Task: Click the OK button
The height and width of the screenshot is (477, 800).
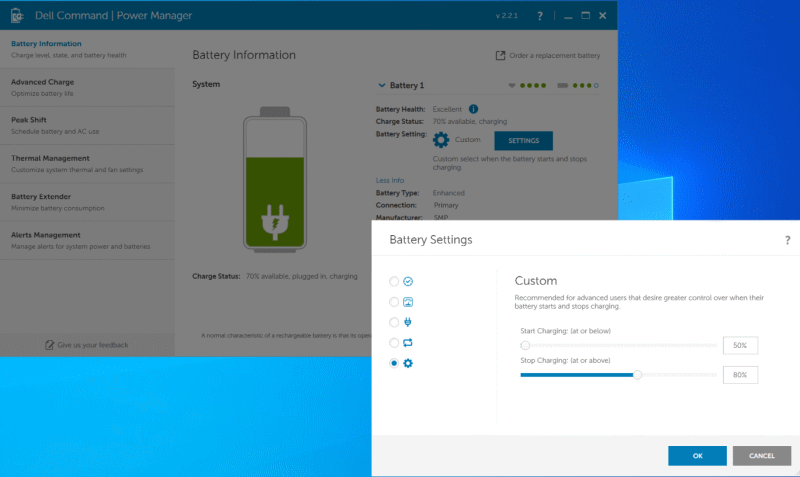Action: [x=697, y=456]
